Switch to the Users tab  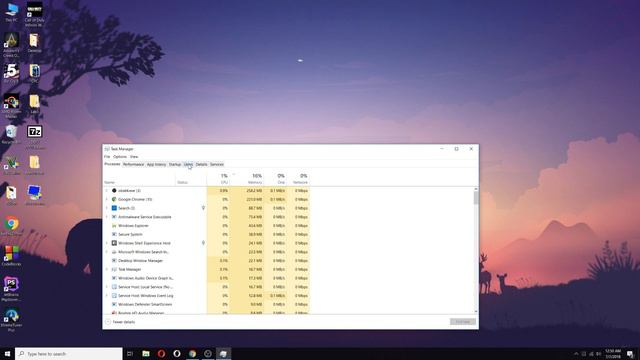point(188,164)
